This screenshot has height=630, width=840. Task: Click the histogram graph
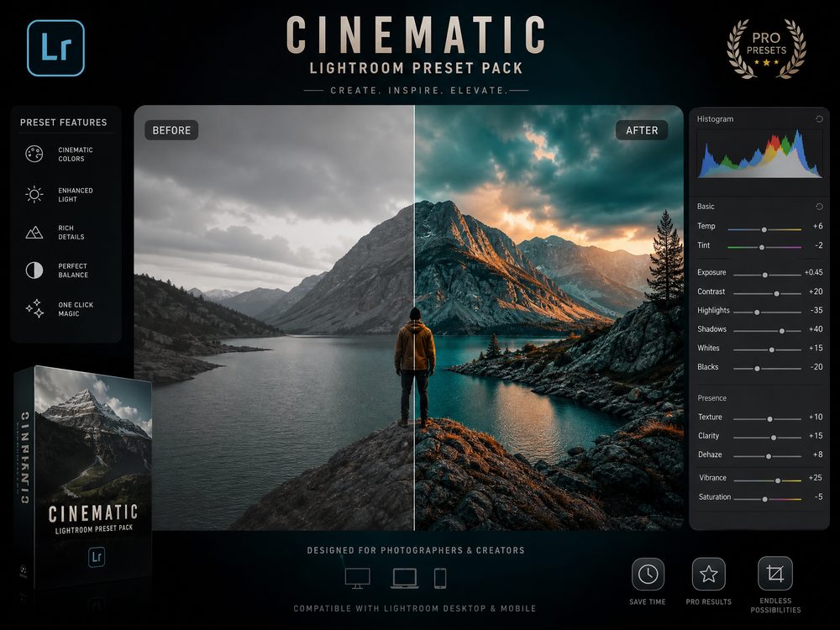tap(759, 154)
